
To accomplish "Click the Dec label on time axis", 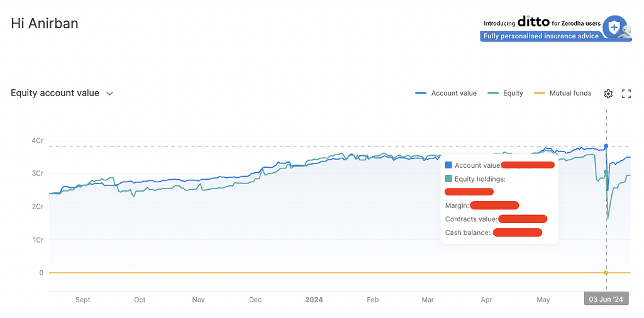I will (x=255, y=300).
